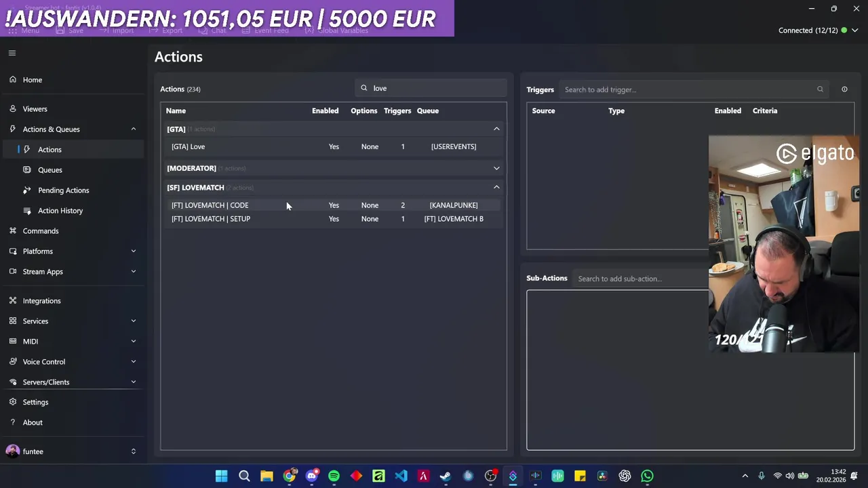Open the Home page in sidebar
This screenshot has width=868, height=488.
click(x=32, y=80)
